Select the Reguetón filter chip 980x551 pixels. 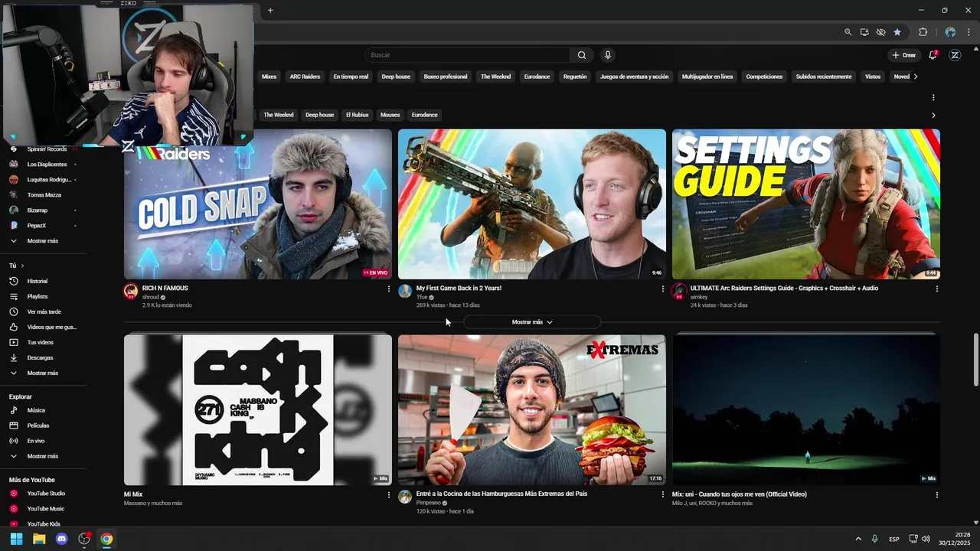point(575,77)
